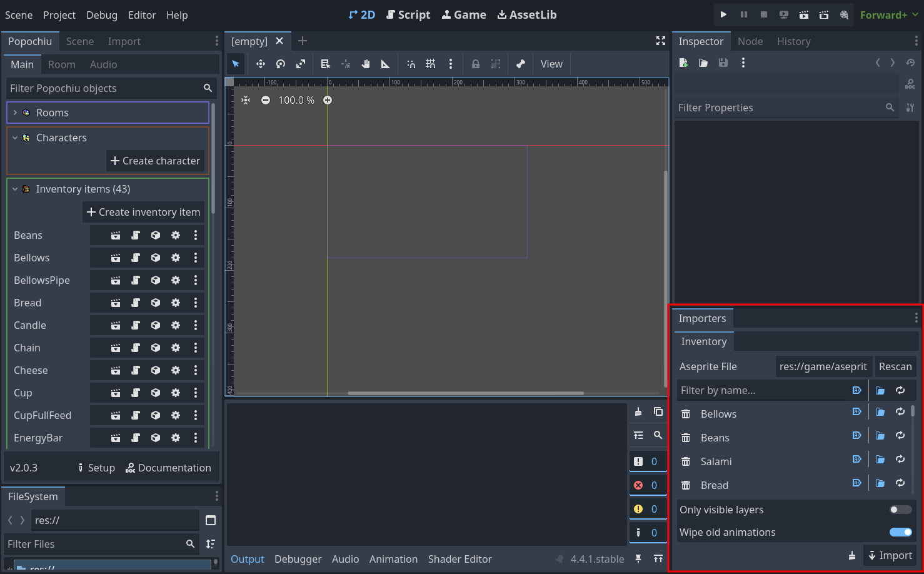Click the Ruler Mode tool icon

coord(386,64)
